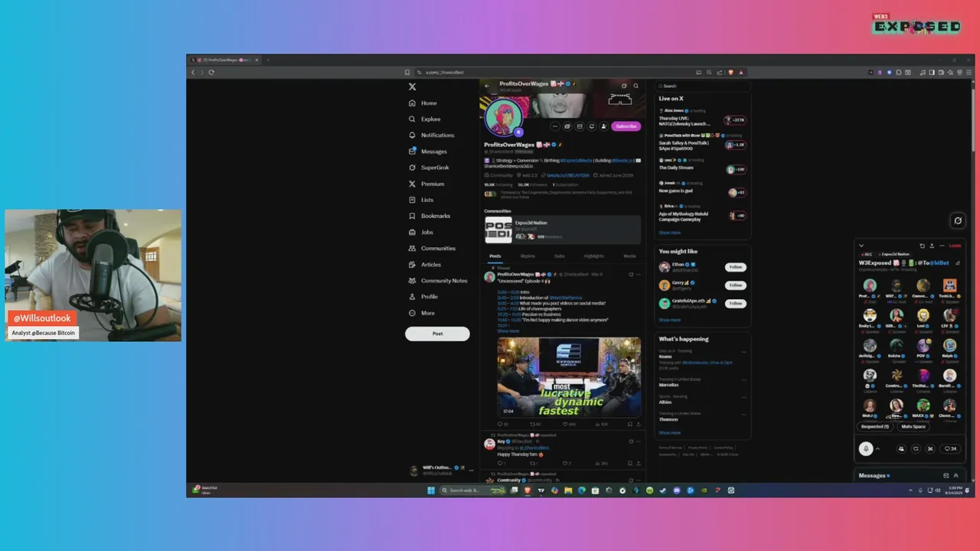Send a message via the envelope icon
Viewport: 980px width, 551px height.
(x=580, y=126)
